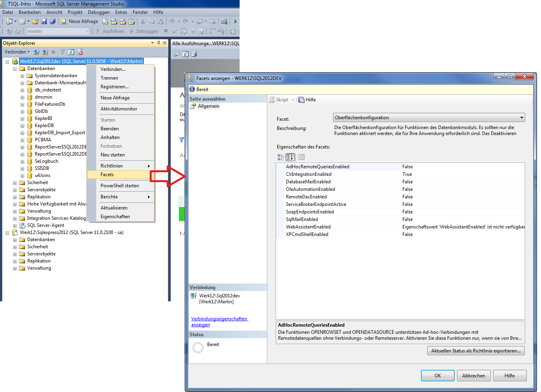This screenshot has width=541, height=392.
Task: Open Richtlinien submenu in context menu
Action: (x=120, y=166)
